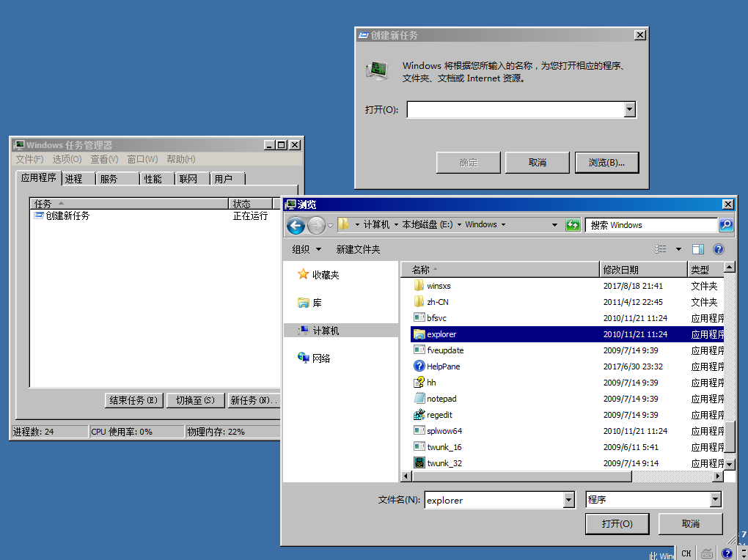The height and width of the screenshot is (560, 748).
Task: Click the green refresh icon beside address bar
Action: click(573, 225)
